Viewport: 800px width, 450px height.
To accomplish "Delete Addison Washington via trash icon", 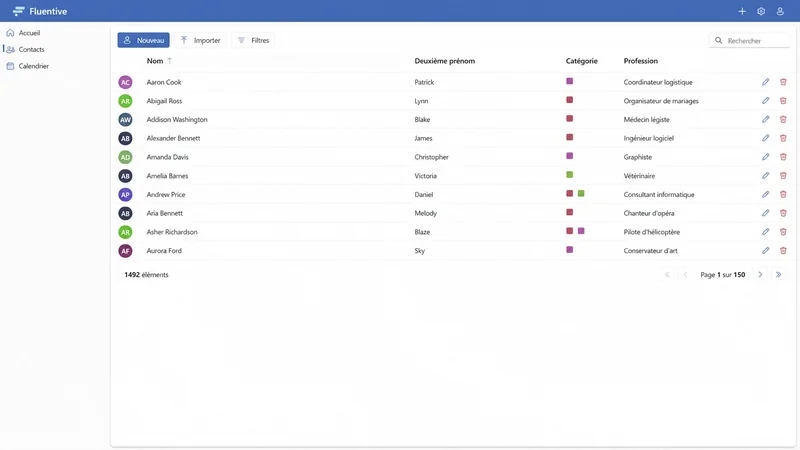I will click(783, 119).
